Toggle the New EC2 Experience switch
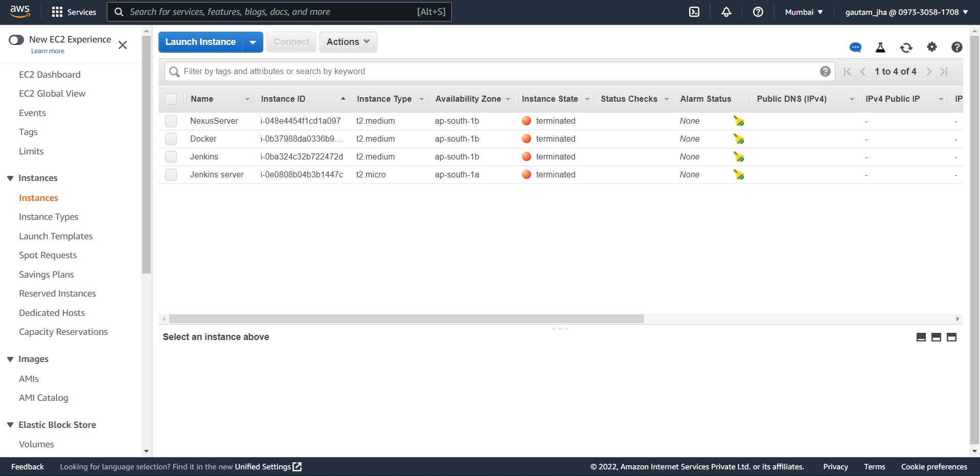 [16, 40]
